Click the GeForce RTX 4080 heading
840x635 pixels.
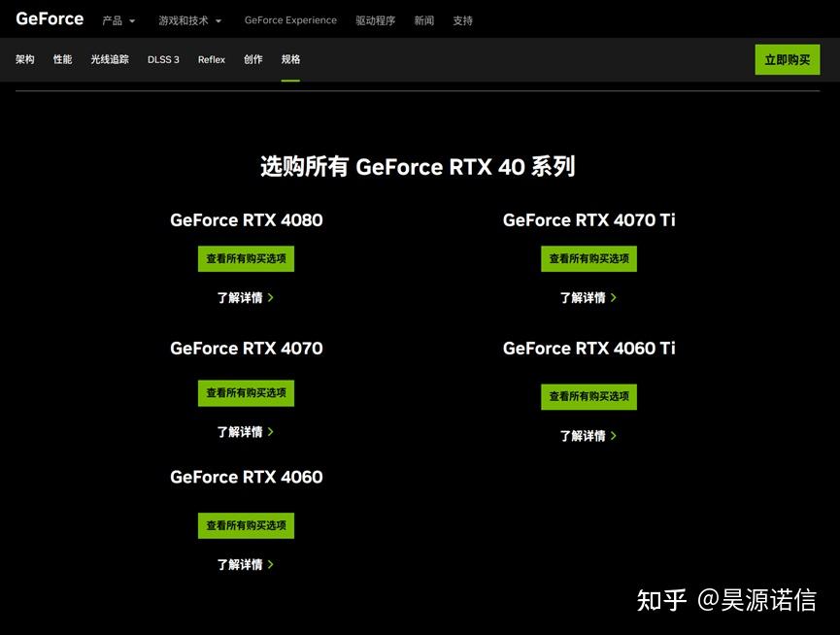coord(247,220)
